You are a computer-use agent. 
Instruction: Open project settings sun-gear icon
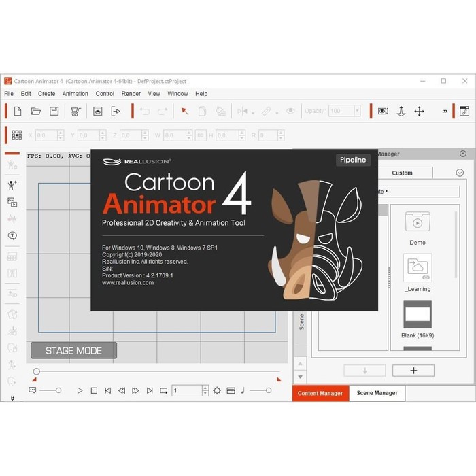pyautogui.click(x=217, y=390)
